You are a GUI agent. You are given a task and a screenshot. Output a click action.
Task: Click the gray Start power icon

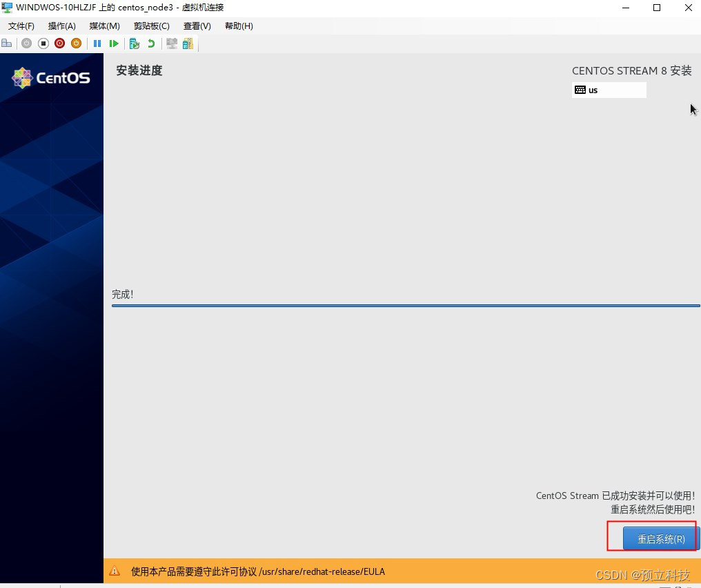[x=26, y=43]
